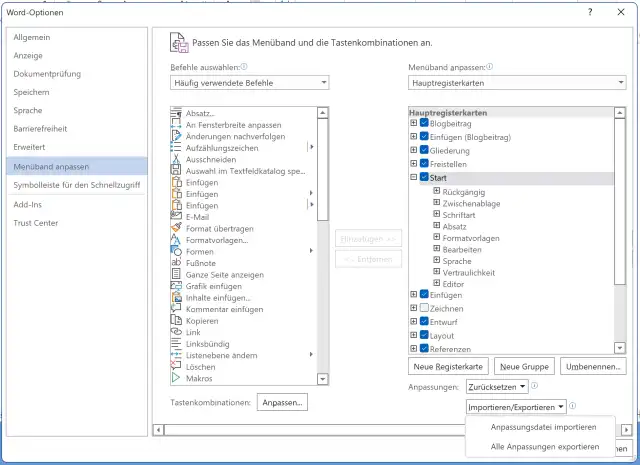This screenshot has width=640, height=465.
Task: Collapse the Start tab node
Action: coord(413,177)
